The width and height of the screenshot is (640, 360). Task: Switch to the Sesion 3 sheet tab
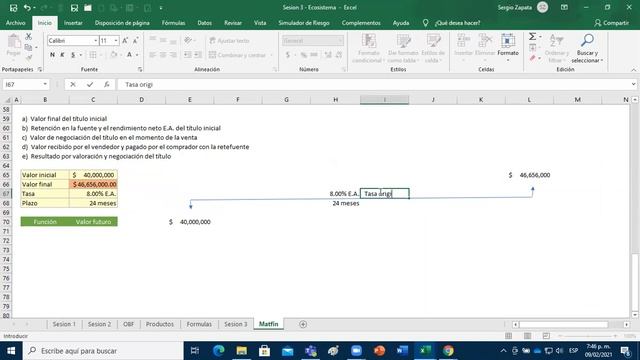coord(236,324)
